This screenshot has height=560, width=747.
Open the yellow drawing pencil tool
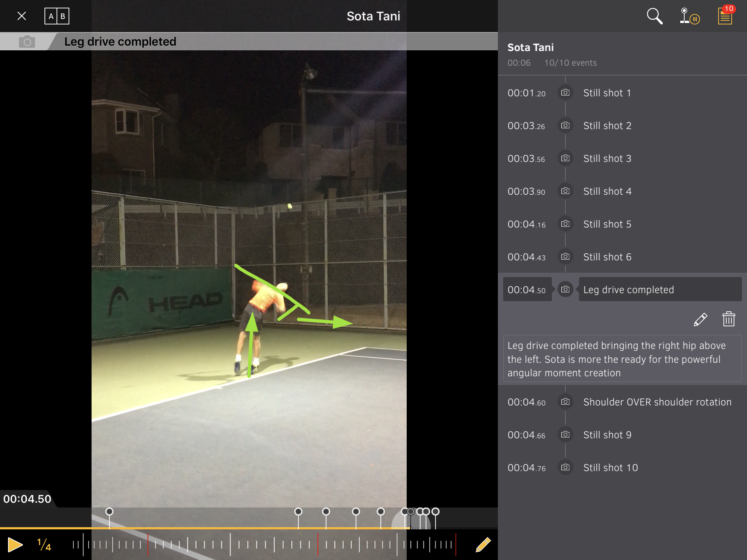pyautogui.click(x=483, y=545)
